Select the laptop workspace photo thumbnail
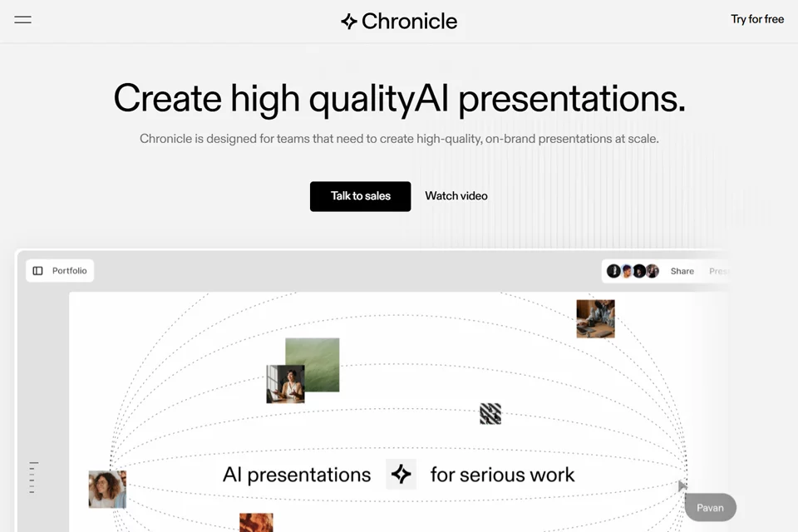This screenshot has width=798, height=532. (595, 318)
